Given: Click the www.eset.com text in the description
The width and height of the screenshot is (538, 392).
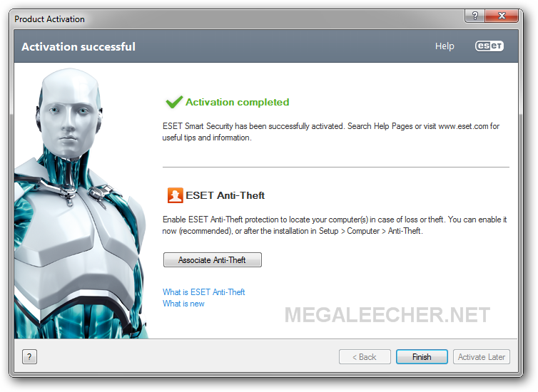Looking at the screenshot, I should pyautogui.click(x=463, y=126).
